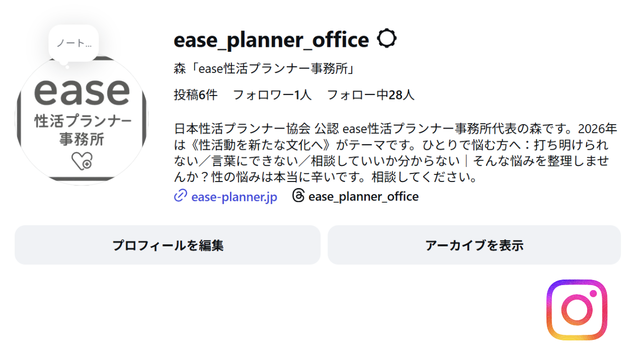Click the camera lens circle in the Instagram logo

[x=577, y=310]
